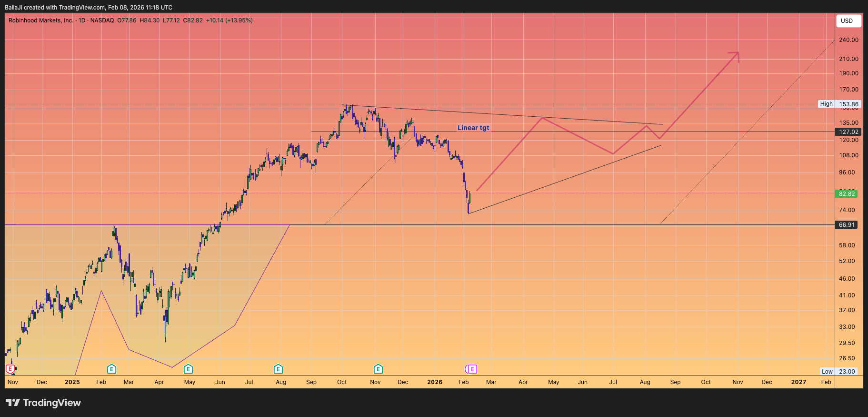Click the High 153.86 price tag
Image resolution: width=868 pixels, height=417 pixels.
(x=840, y=104)
